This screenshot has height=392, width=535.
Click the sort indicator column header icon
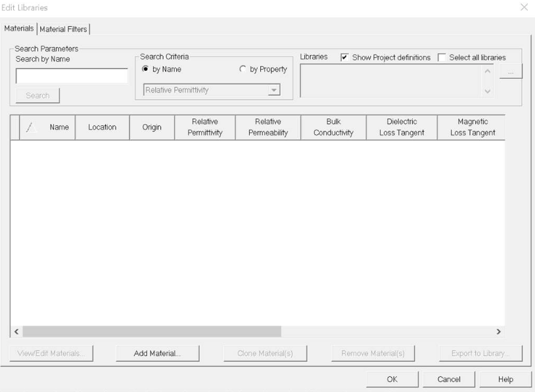coord(29,127)
